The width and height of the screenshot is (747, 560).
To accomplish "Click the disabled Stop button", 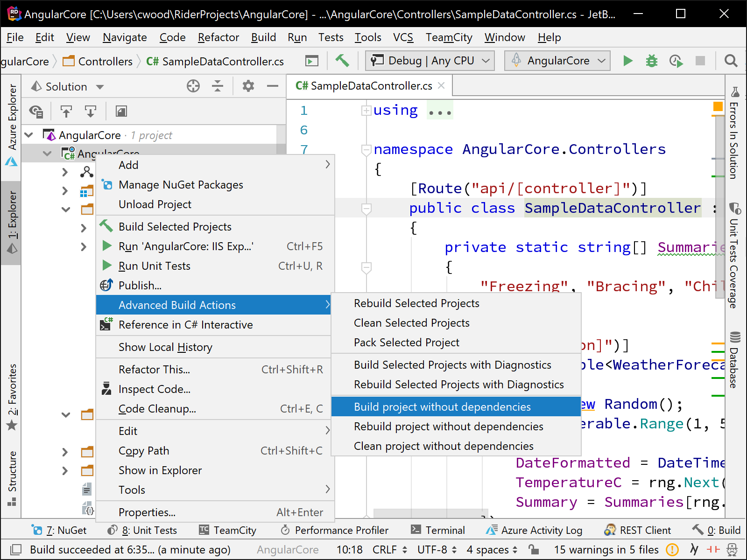I will 700,61.
